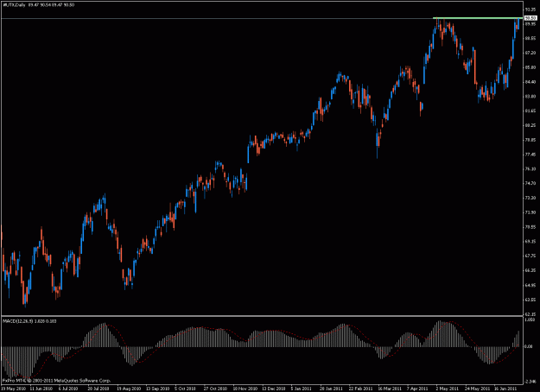Click the 74.20 price scale label
The width and height of the screenshot is (540, 392).
(530, 183)
